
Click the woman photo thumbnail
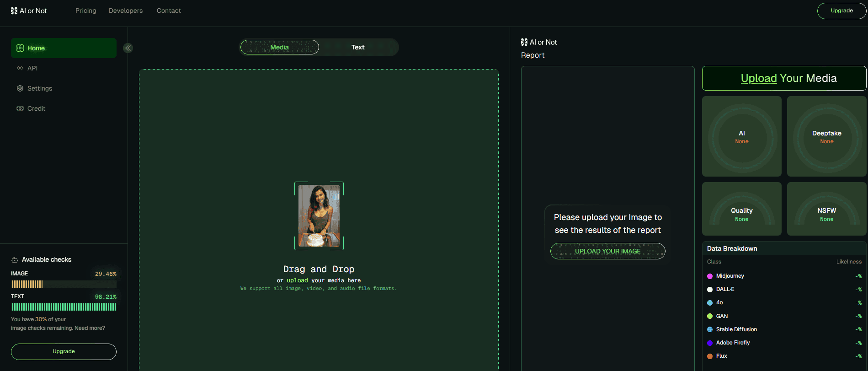coord(319,216)
